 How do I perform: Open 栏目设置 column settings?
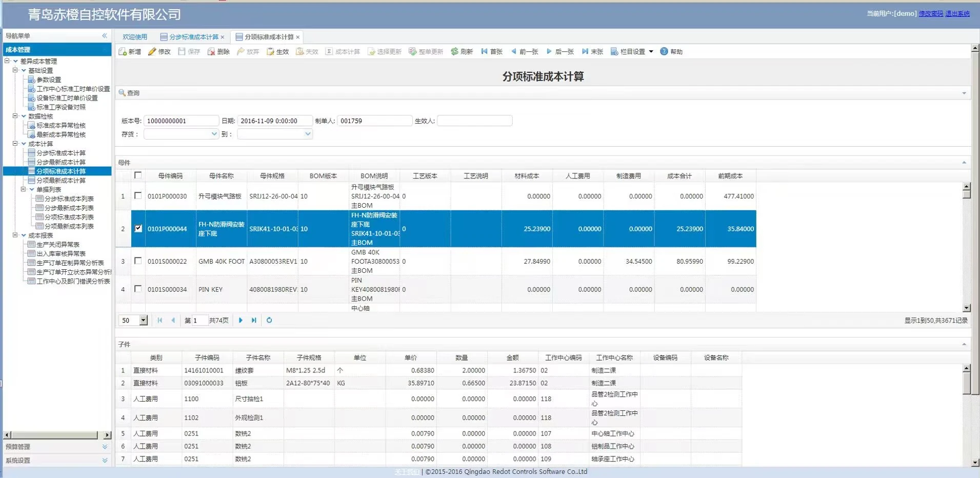632,51
